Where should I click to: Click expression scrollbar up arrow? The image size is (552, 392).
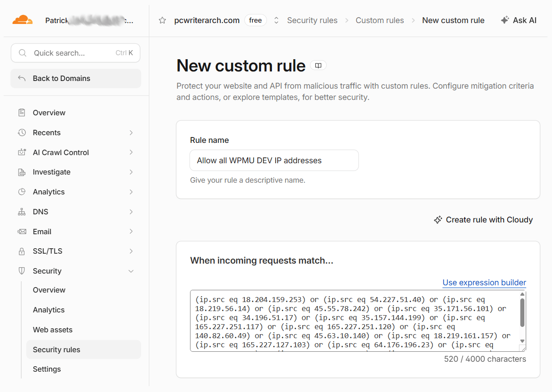(522, 294)
